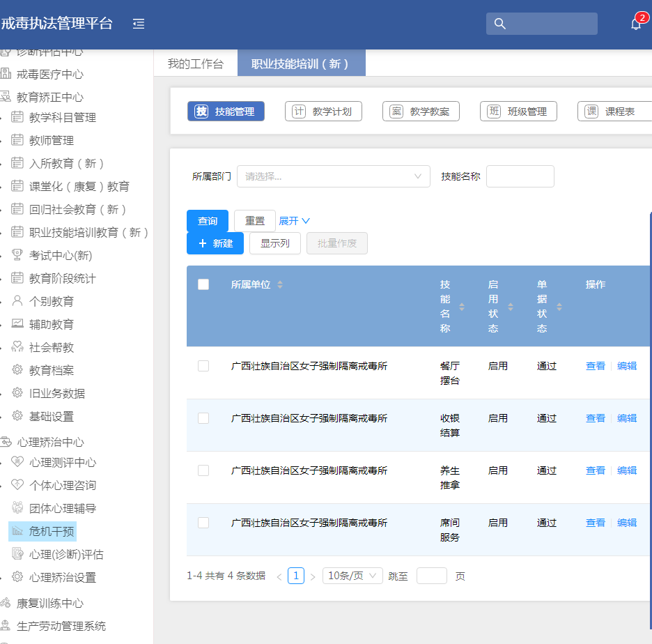652x644 pixels.
Task: Click the header search box
Action: (x=541, y=24)
